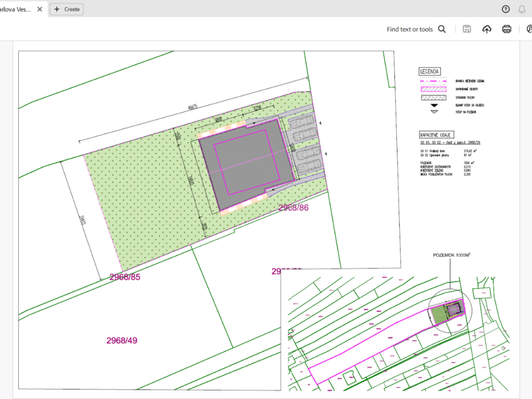Click the search magnifier icon

442,29
